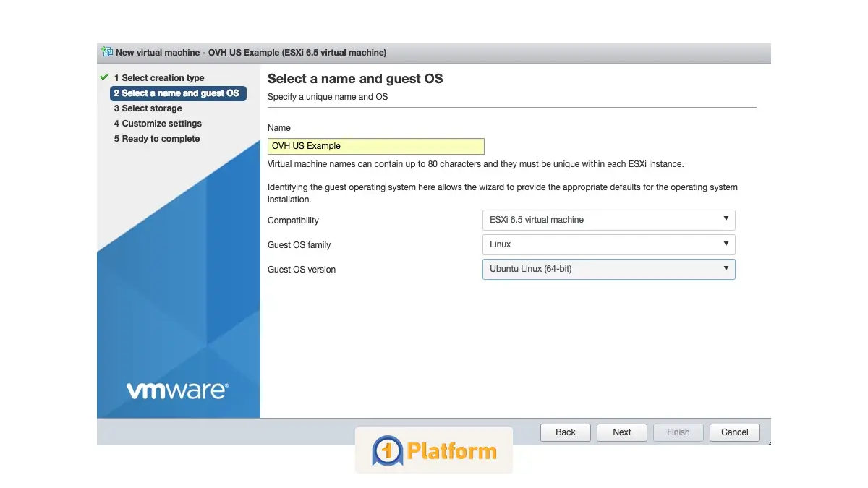Open the '5 Ready to complete' step
The height and width of the screenshot is (488, 868).
pyautogui.click(x=156, y=138)
